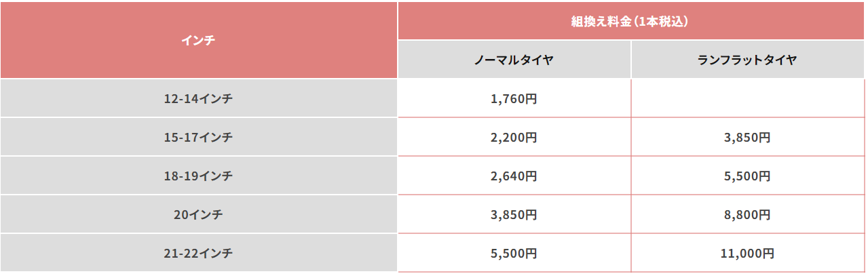The width and height of the screenshot is (868, 276).
Task: Click the インチ column header
Action: (198, 40)
